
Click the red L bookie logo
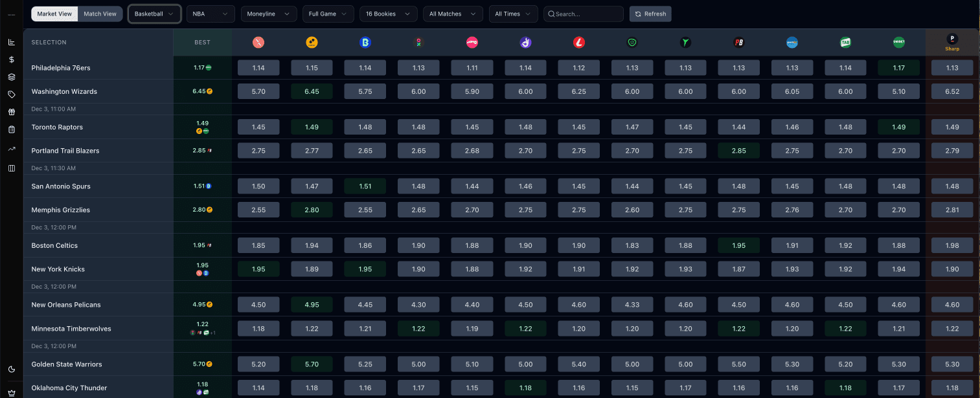(579, 43)
